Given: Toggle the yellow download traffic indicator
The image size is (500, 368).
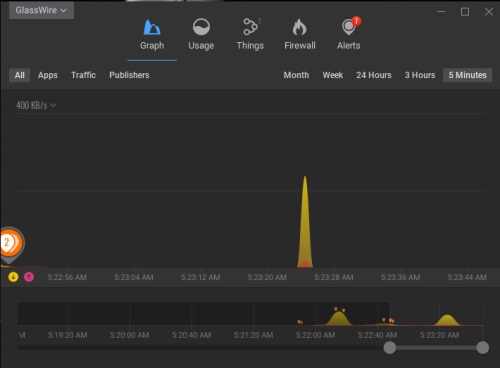Looking at the screenshot, I should pos(13,277).
